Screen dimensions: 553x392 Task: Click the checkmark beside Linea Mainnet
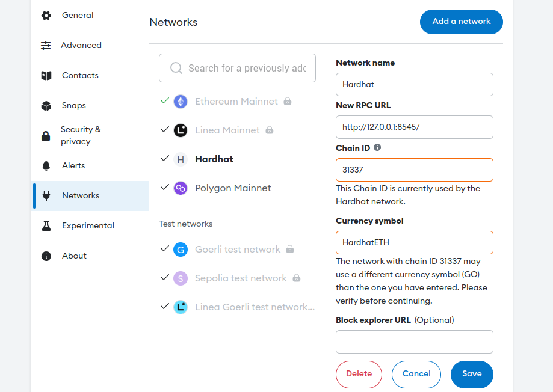164,130
